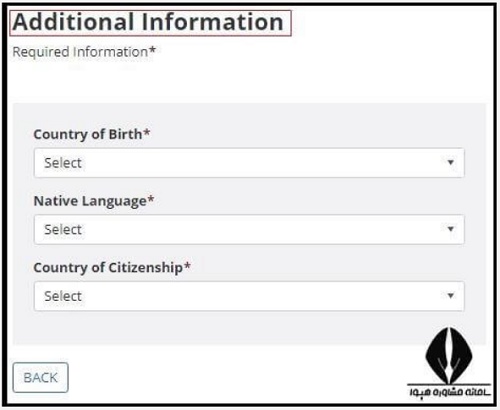The height and width of the screenshot is (410, 500).
Task: Click 'Select' placeholder under Country of Citizenship
Action: click(63, 296)
